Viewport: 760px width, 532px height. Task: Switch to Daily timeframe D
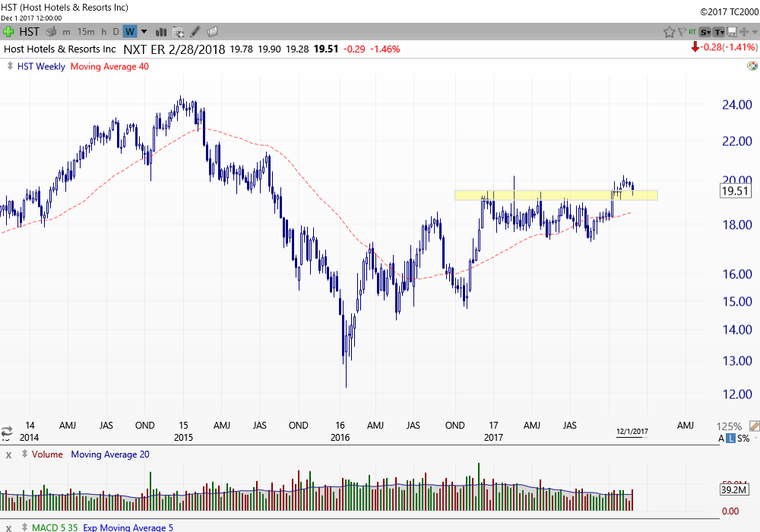(116, 31)
